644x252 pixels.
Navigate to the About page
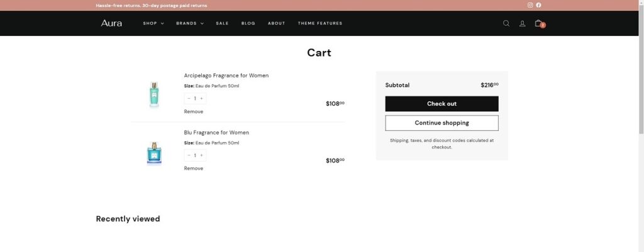(x=276, y=23)
